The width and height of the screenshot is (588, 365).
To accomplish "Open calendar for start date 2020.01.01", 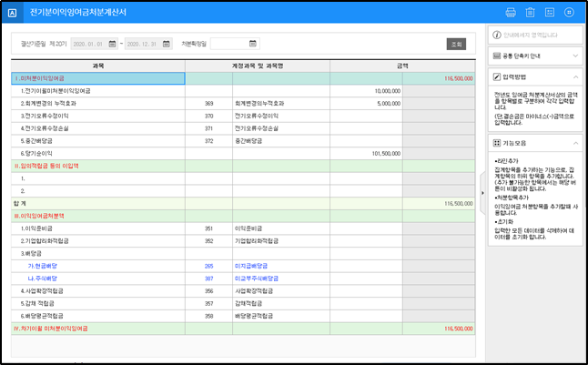I will click(112, 44).
